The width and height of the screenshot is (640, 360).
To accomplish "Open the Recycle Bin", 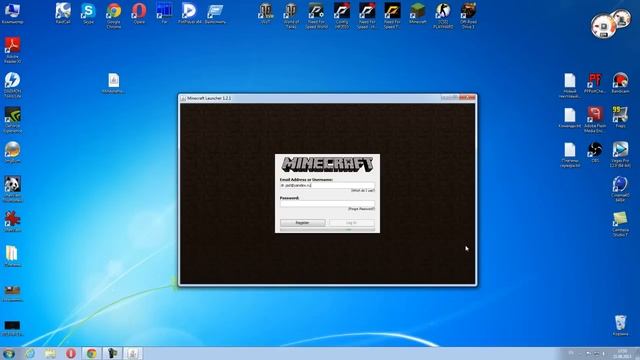I will pos(620,325).
